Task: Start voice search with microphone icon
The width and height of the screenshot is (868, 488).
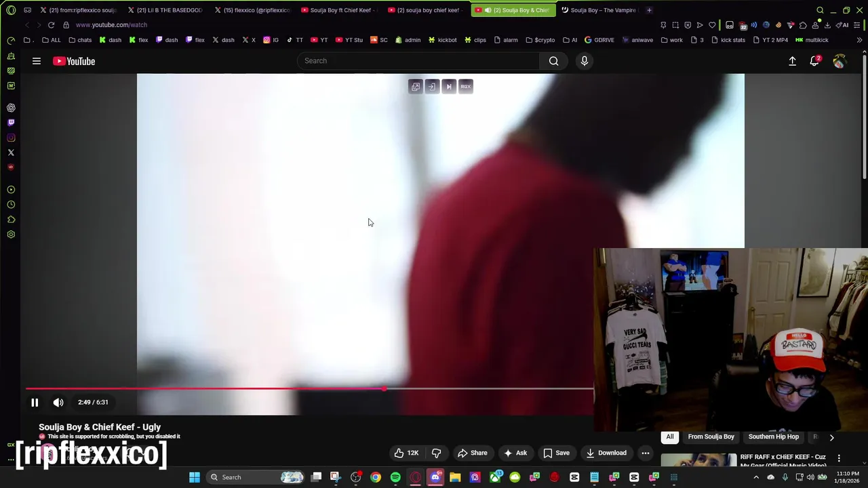Action: tap(585, 61)
